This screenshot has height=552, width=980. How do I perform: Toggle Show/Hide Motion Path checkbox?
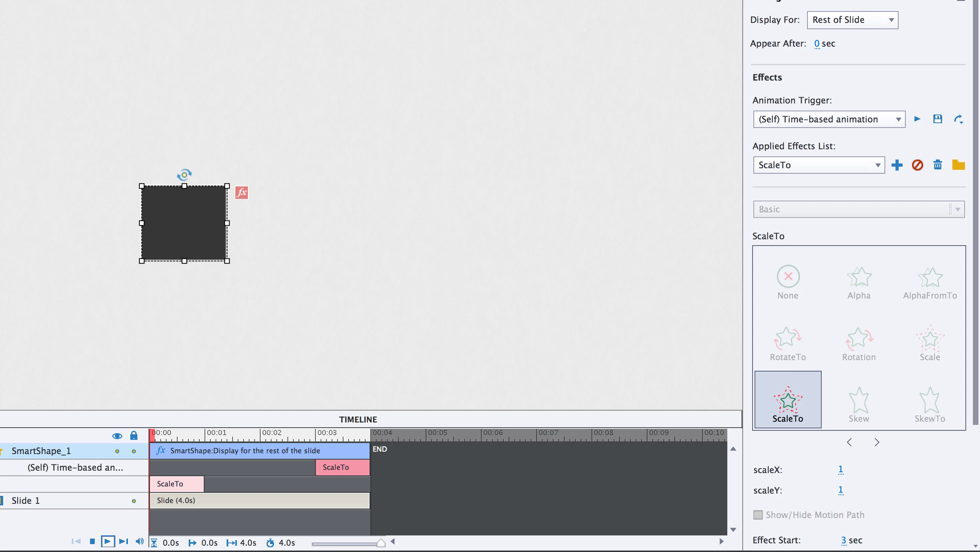click(x=758, y=515)
